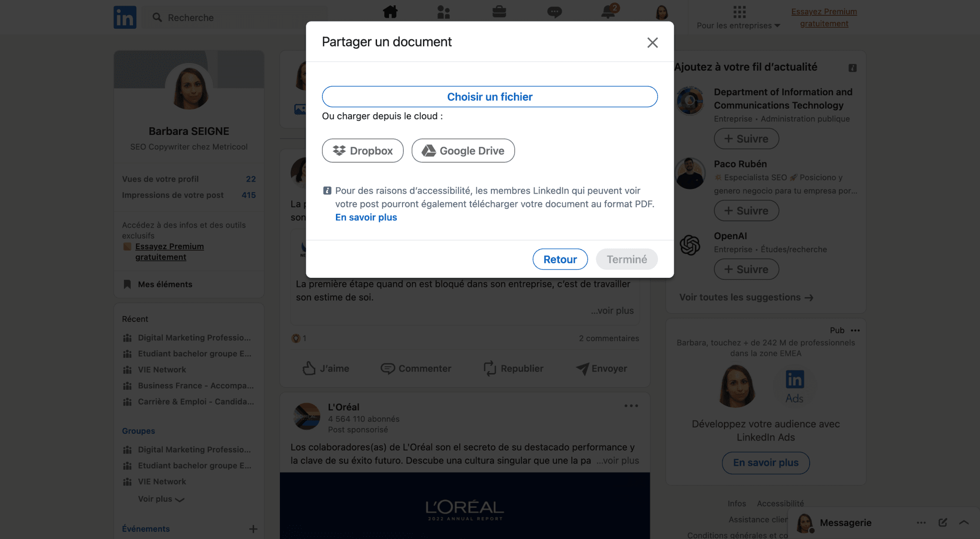The width and height of the screenshot is (980, 539).
Task: Start a new message with the compose pencil icon
Action: tap(942, 522)
